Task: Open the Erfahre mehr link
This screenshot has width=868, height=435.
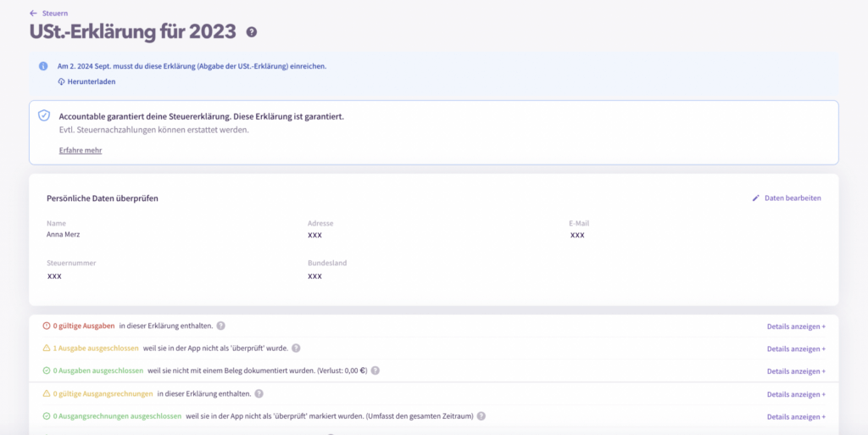Action: tap(81, 150)
